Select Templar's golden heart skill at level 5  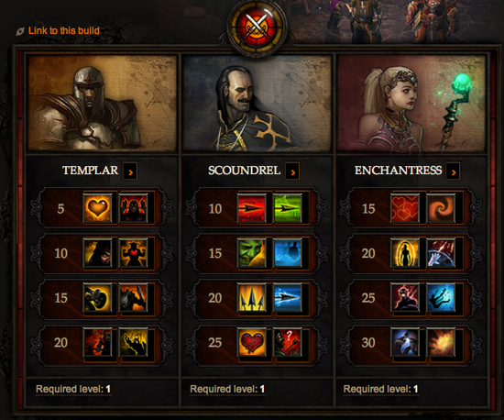click(x=97, y=208)
